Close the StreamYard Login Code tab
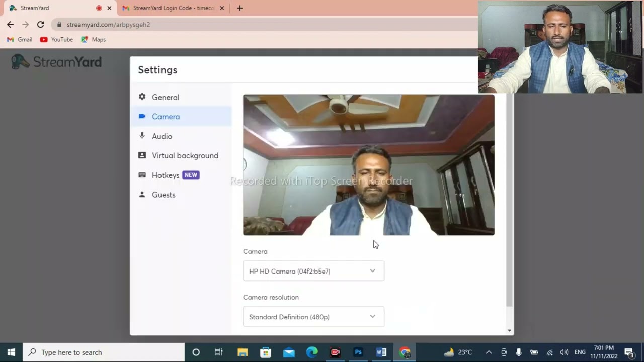644x362 pixels. tap(222, 8)
